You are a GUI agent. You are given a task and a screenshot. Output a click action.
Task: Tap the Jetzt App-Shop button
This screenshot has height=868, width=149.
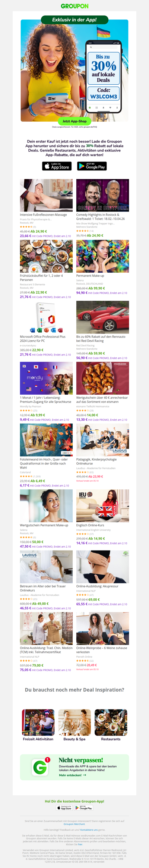74,121
